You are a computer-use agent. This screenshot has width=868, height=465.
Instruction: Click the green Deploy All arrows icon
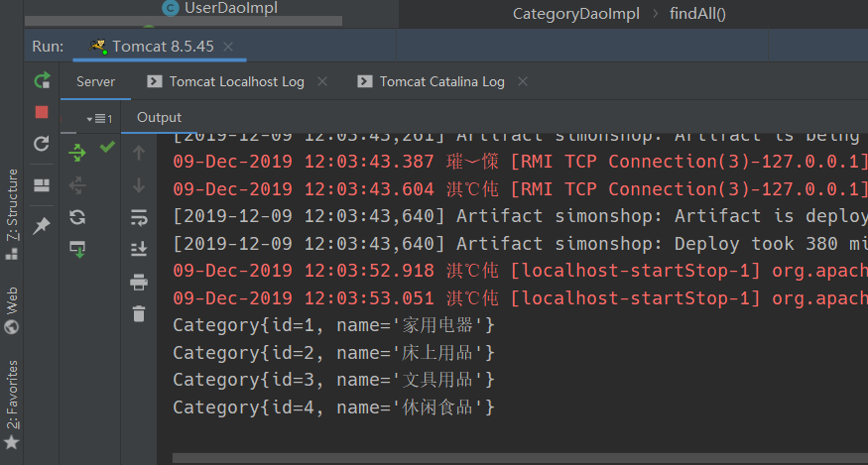tap(77, 153)
